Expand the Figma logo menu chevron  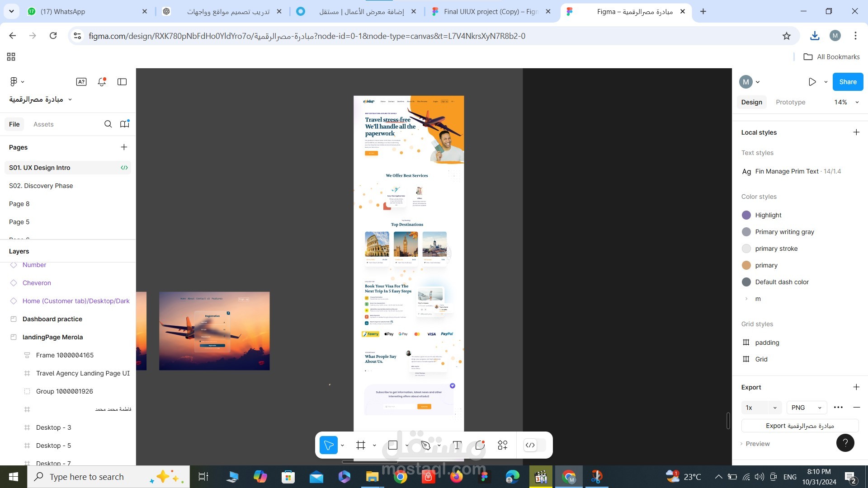coord(23,82)
